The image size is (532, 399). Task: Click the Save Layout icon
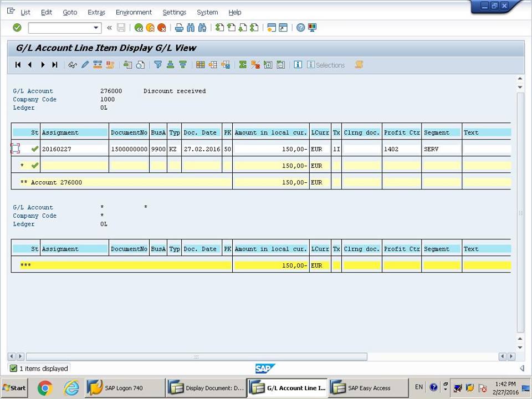(226, 65)
